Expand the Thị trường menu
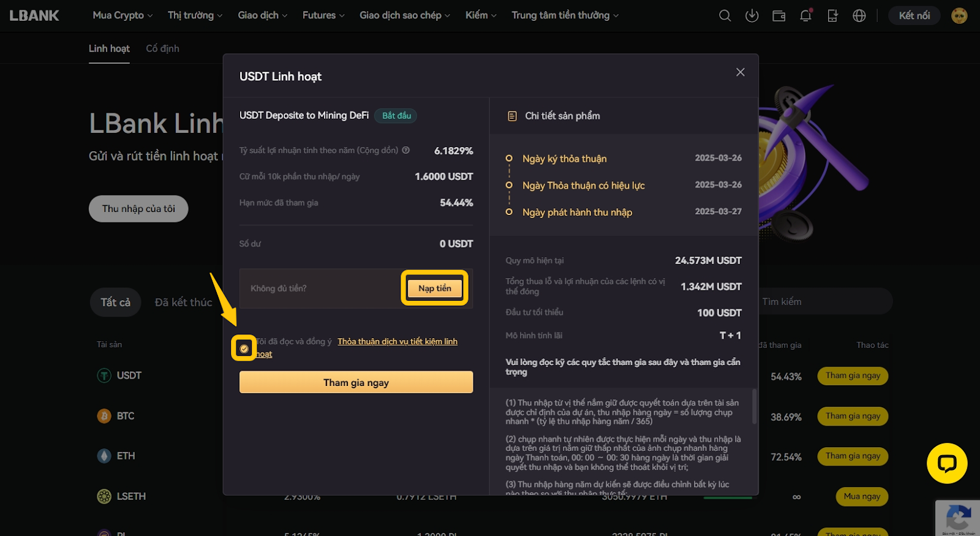This screenshot has width=980, height=536. [195, 15]
